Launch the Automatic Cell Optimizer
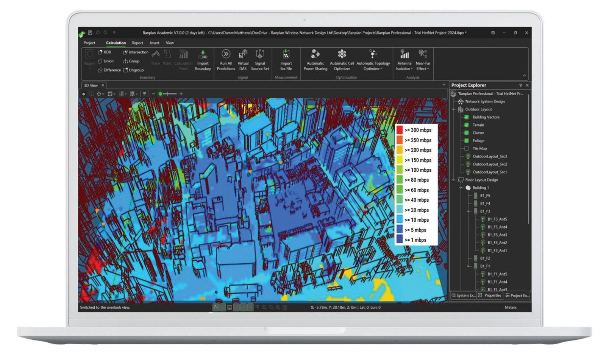 342,61
